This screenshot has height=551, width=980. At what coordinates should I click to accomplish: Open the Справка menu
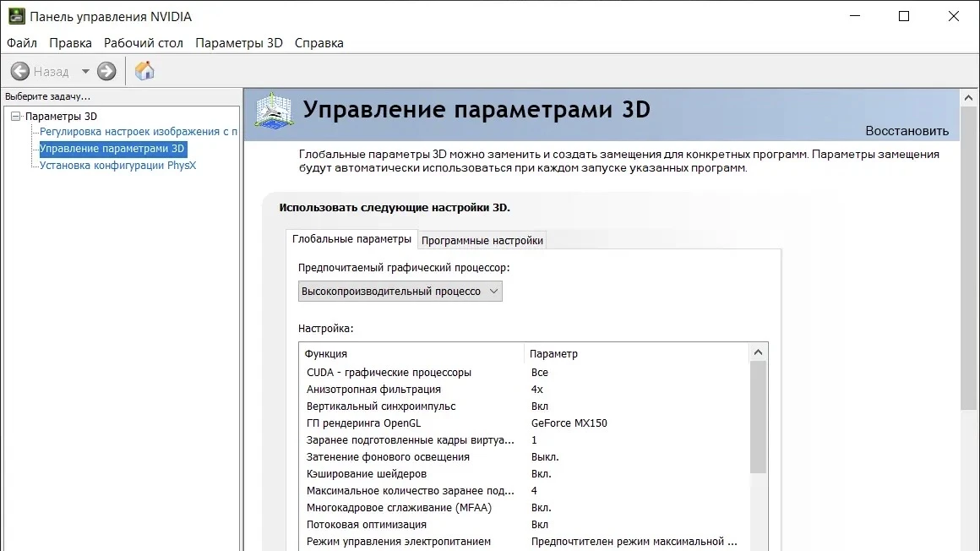(x=318, y=43)
